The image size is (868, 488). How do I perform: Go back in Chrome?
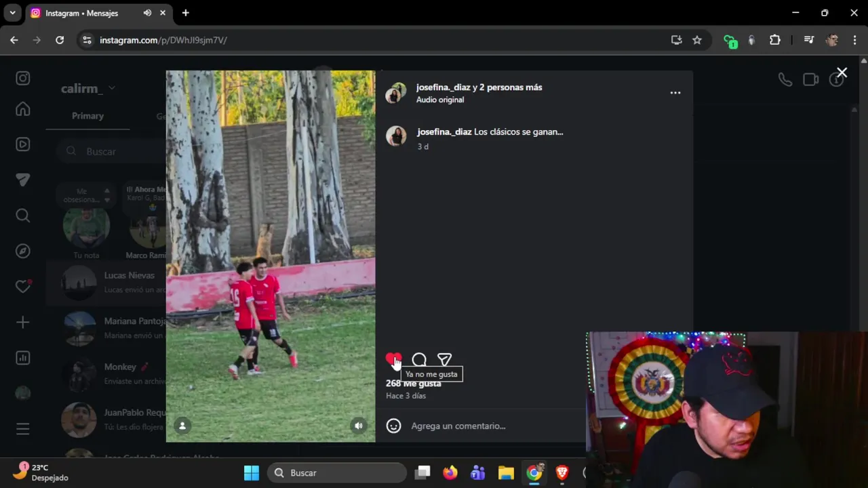pyautogui.click(x=14, y=40)
